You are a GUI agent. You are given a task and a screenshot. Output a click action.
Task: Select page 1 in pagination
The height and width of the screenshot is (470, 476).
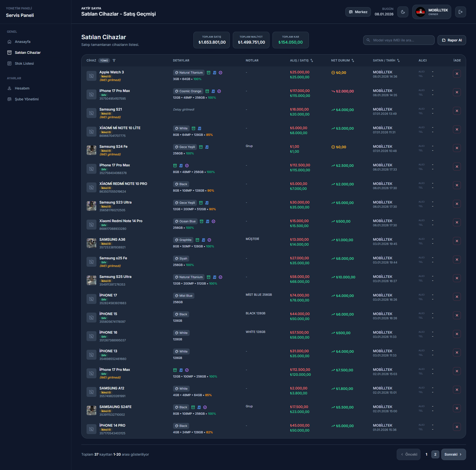pyautogui.click(x=426, y=454)
